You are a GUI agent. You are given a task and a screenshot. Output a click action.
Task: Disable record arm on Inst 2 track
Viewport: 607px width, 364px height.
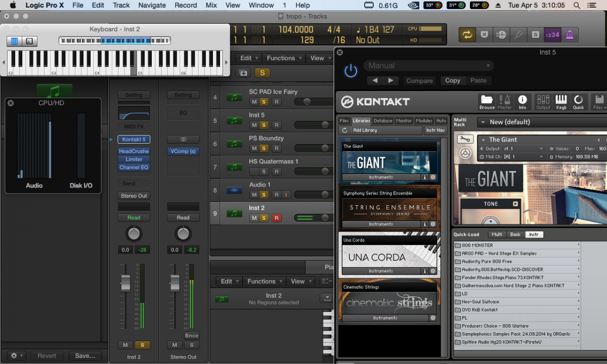(276, 218)
